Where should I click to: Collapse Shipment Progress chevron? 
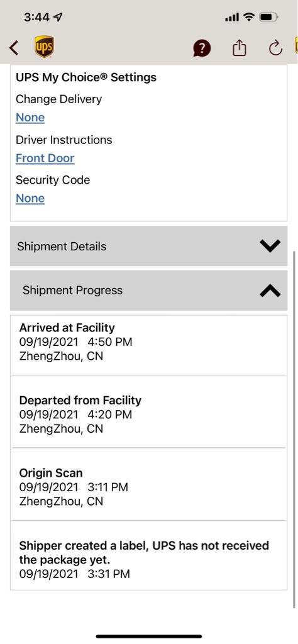(x=270, y=291)
